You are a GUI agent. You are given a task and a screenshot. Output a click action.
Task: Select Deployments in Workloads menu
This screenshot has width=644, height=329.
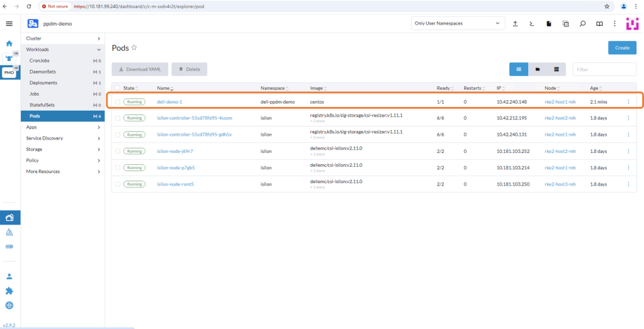[43, 82]
